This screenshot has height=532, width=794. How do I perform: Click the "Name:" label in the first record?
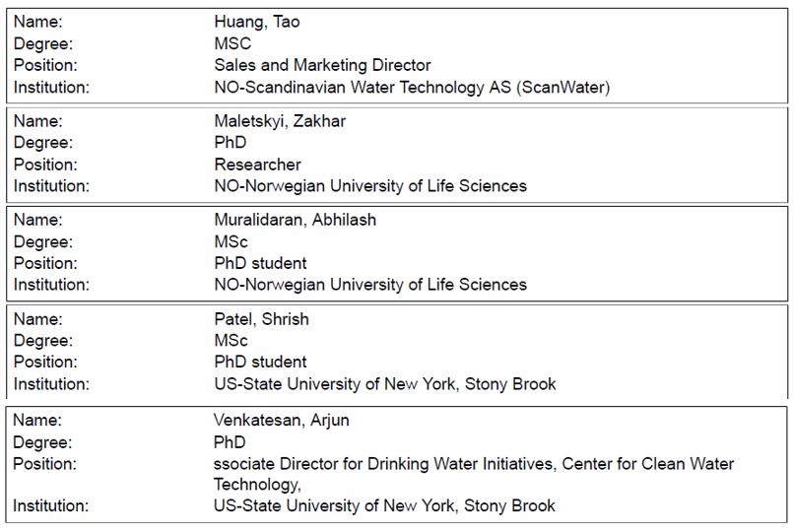point(37,22)
